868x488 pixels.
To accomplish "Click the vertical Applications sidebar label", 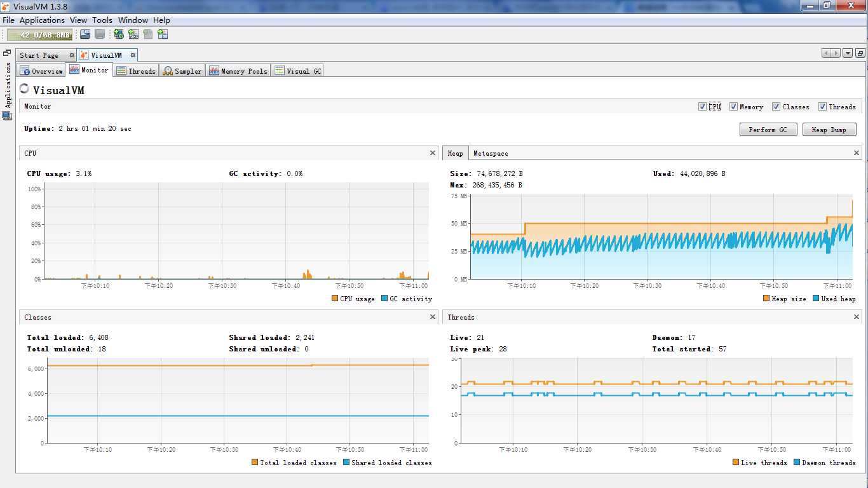I will (x=8, y=85).
